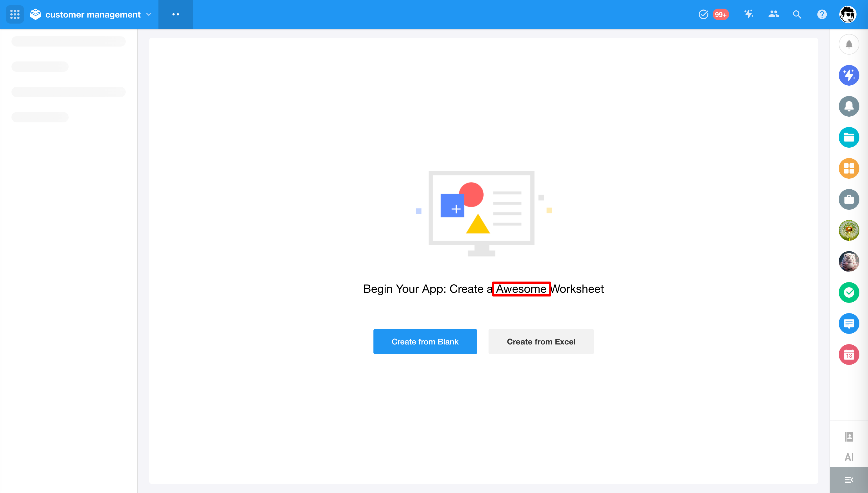This screenshot has height=493, width=868.
Task: Click the team members icon
Action: click(x=773, y=14)
